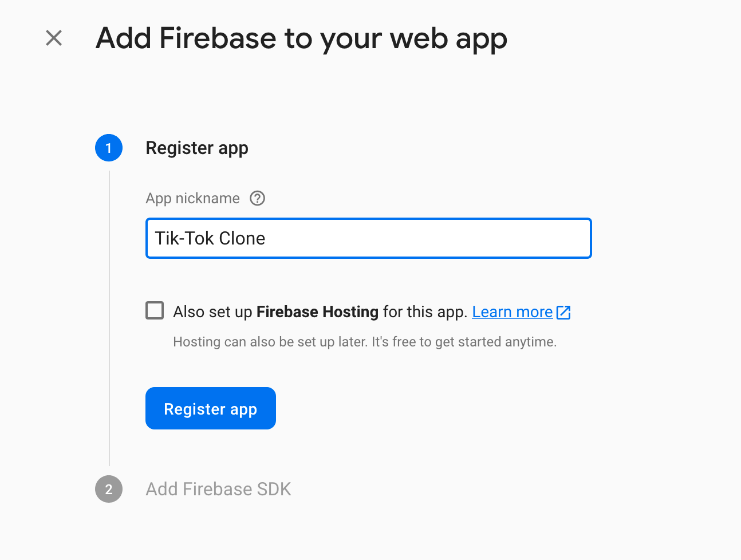This screenshot has height=560, width=741.
Task: Click the grey circle beside Add Firebase SDK
Action: click(109, 489)
